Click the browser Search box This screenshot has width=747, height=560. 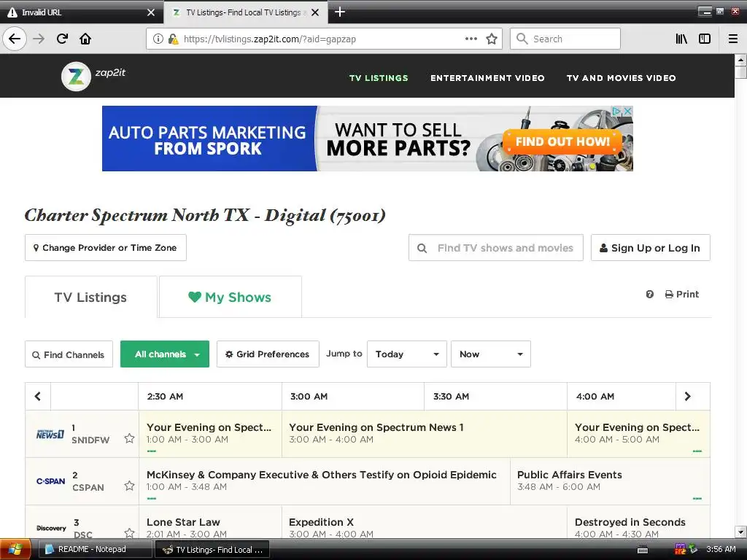coord(565,39)
